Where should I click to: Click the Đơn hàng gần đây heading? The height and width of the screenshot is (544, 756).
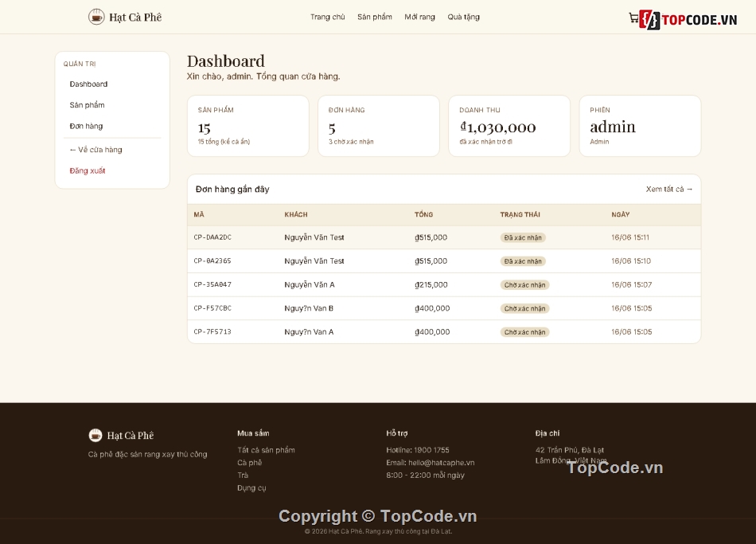[232, 190]
